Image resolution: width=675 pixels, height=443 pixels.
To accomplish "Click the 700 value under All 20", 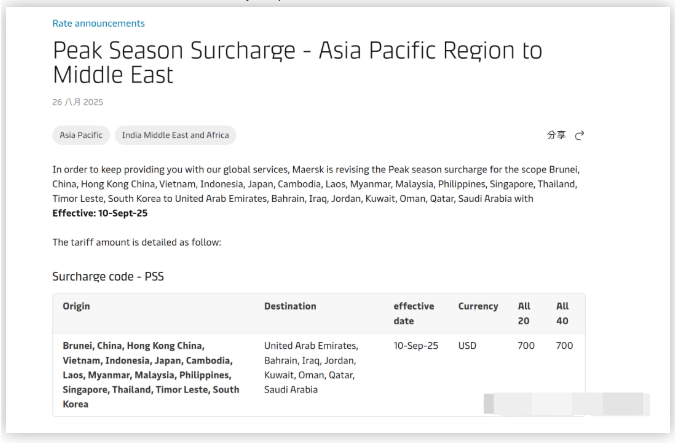I will click(526, 346).
